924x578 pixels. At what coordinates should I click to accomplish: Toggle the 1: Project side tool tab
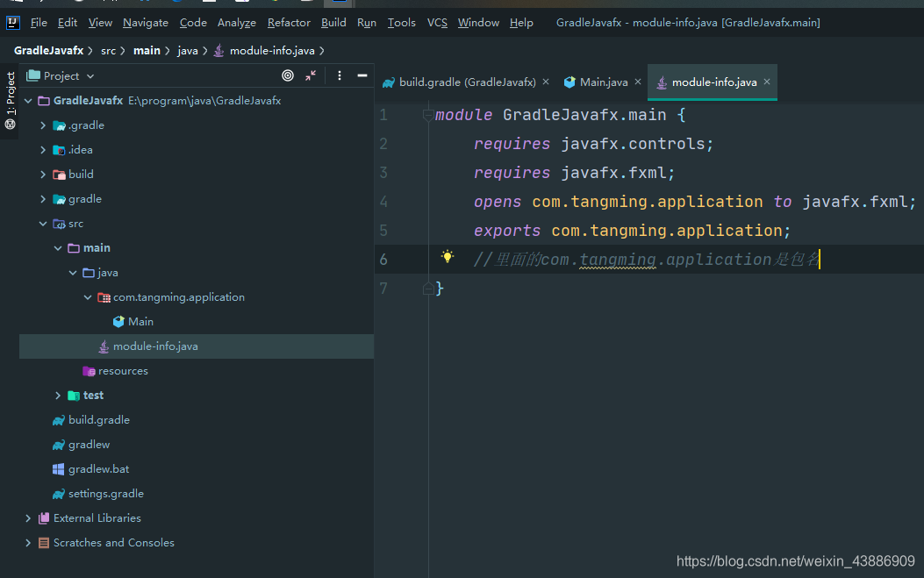tap(10, 100)
